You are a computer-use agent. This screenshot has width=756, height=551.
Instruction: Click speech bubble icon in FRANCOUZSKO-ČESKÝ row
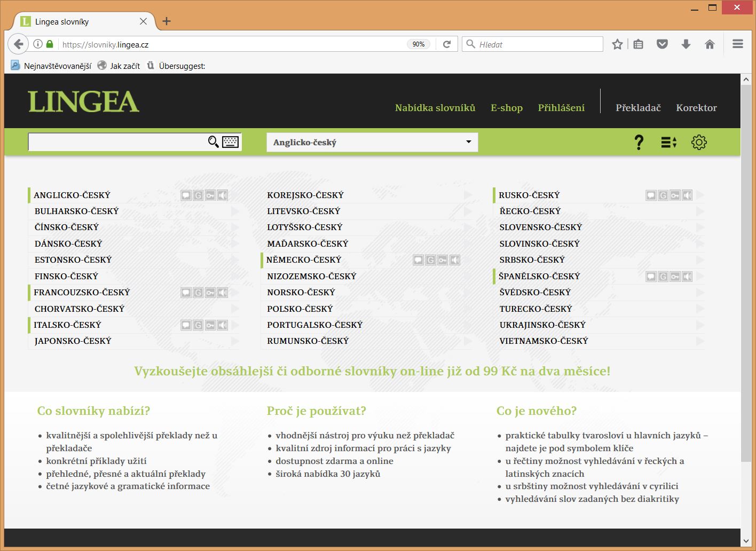pyautogui.click(x=186, y=293)
